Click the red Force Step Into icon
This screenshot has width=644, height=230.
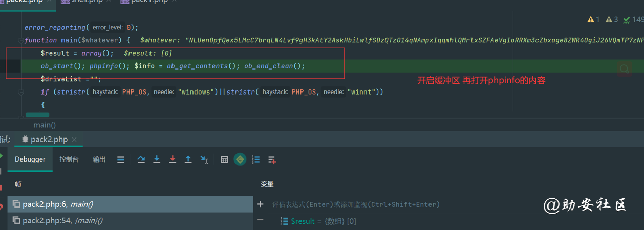click(173, 159)
